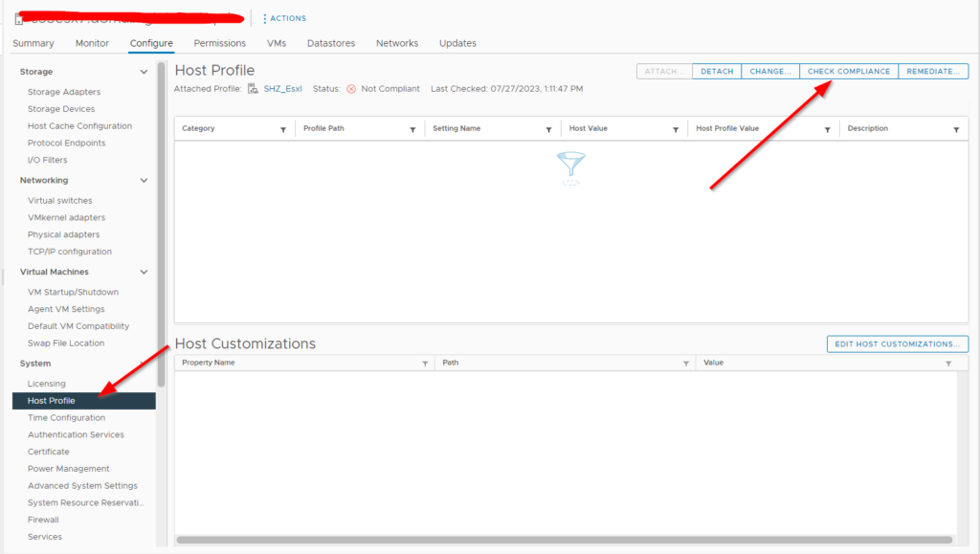Screen dimensions: 980x554
Task: Switch to the Monitor tab
Action: [92, 43]
